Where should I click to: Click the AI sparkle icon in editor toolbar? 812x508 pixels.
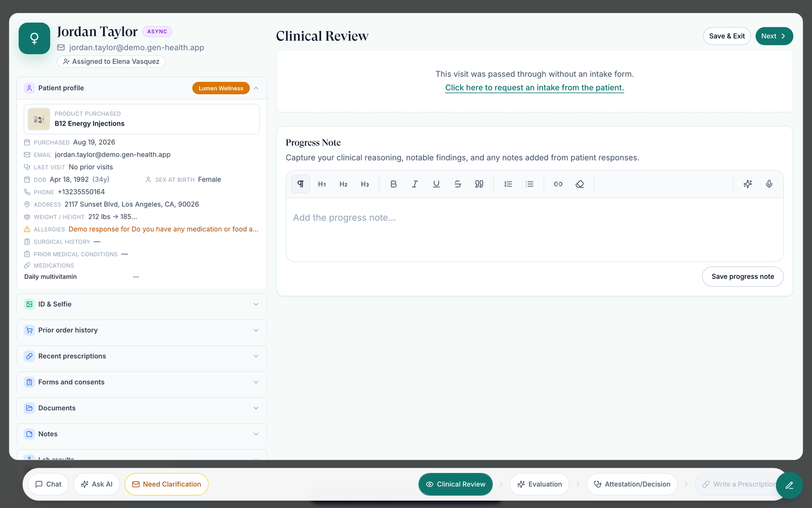748,184
